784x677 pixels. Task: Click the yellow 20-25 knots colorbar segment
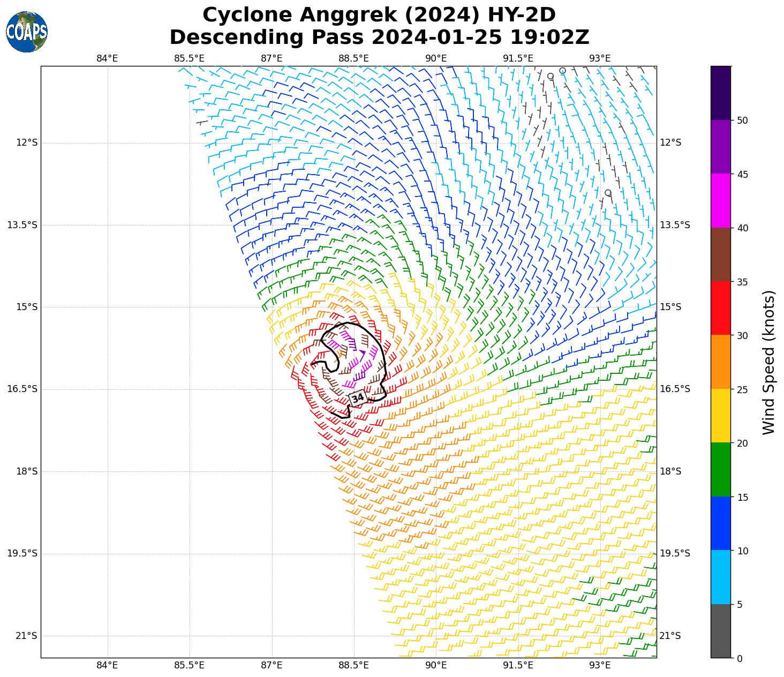720,416
